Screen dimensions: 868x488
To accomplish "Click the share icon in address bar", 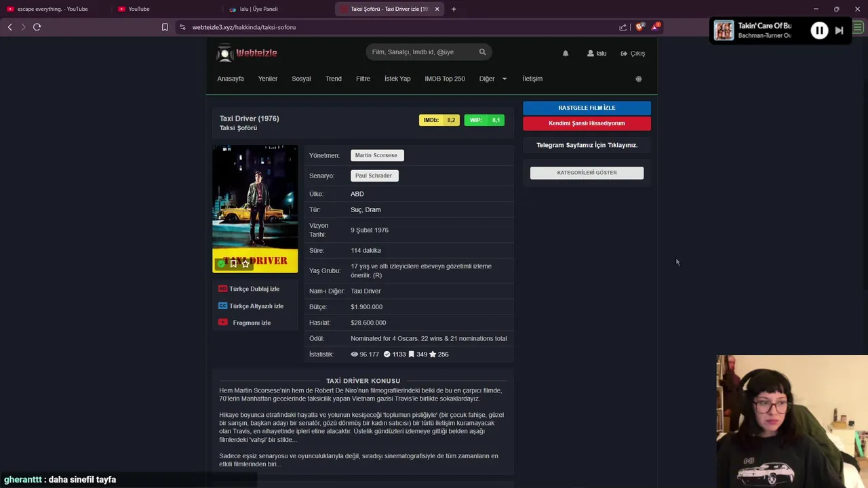I will point(623,27).
